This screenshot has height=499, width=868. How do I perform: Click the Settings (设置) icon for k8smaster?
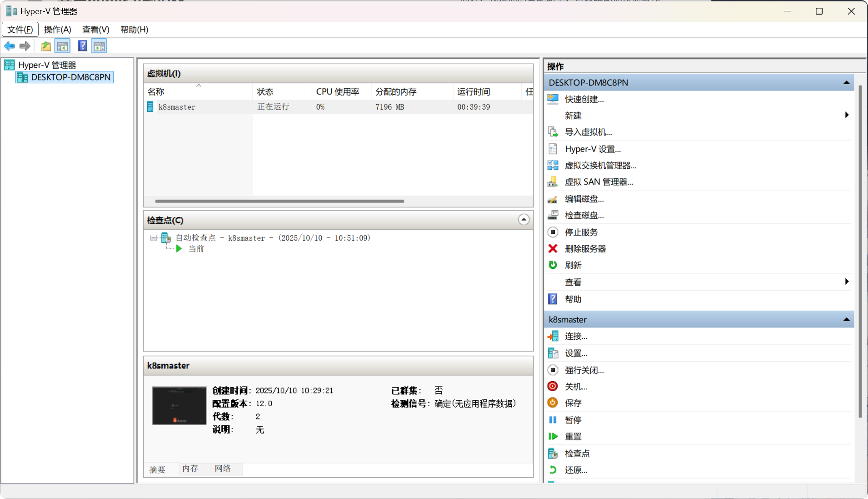click(553, 353)
